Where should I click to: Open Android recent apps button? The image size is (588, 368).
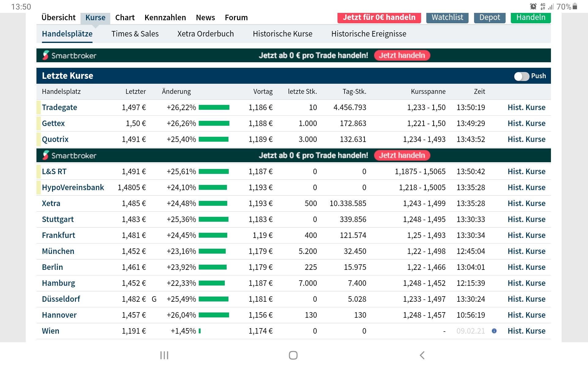coord(164,355)
